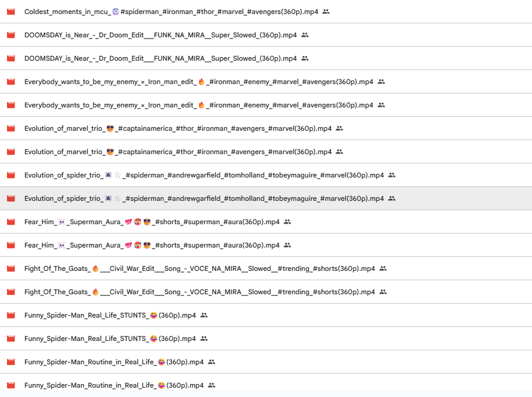Click shared icon of highlighted Evolution_of_spider_trio row
The width and height of the screenshot is (532, 397).
[x=392, y=198]
